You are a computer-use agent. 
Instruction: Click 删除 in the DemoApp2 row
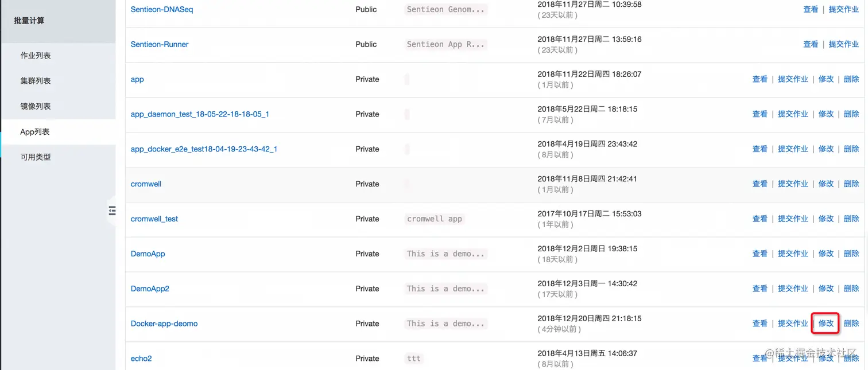coord(851,289)
